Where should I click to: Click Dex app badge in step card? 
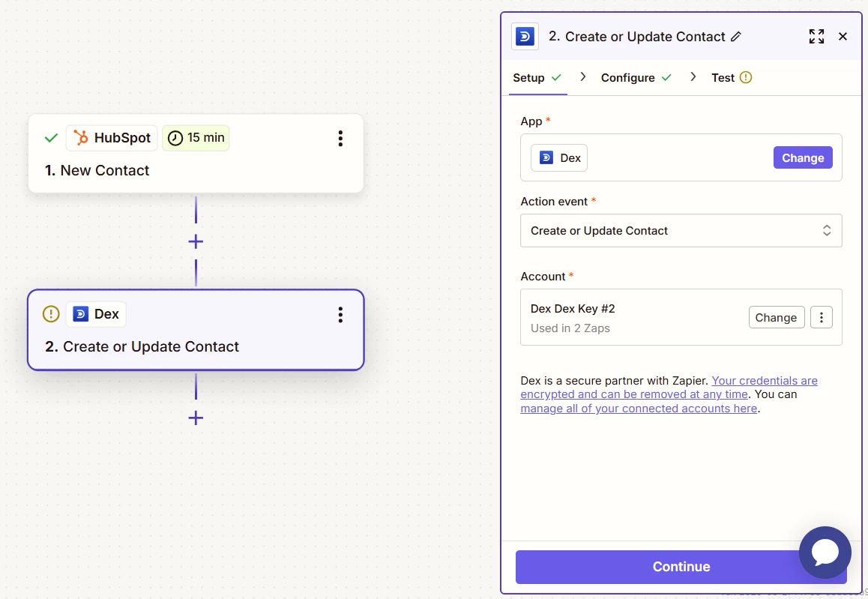click(x=97, y=314)
